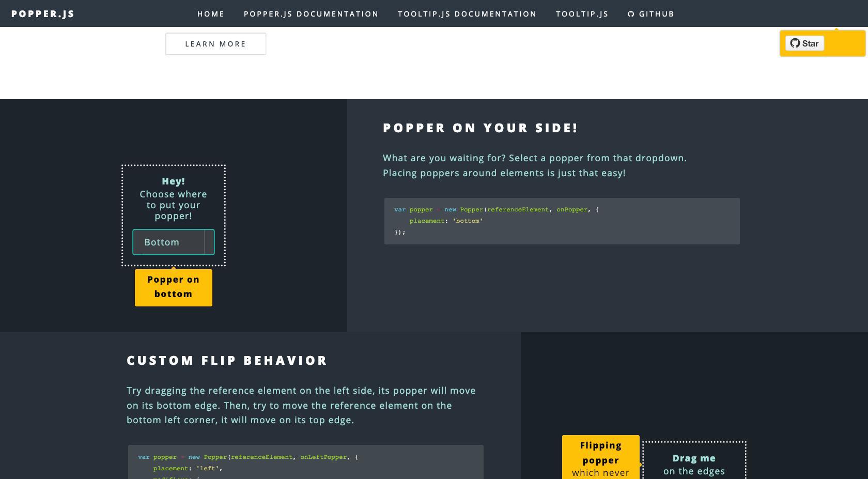Screen dimensions: 868x479
Task: Click 'Hey!' text in dotted box
Action: pyautogui.click(x=173, y=181)
